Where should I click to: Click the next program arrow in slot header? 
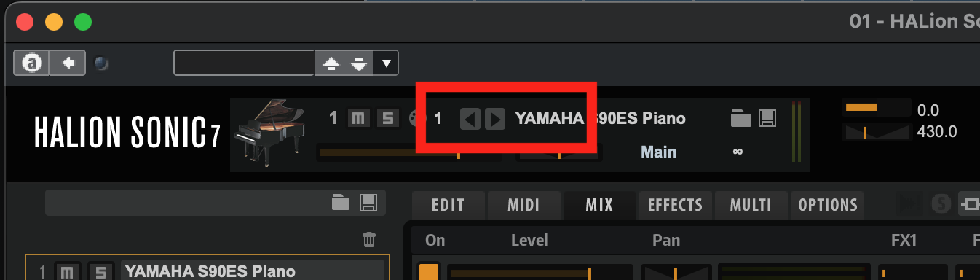pyautogui.click(x=494, y=118)
